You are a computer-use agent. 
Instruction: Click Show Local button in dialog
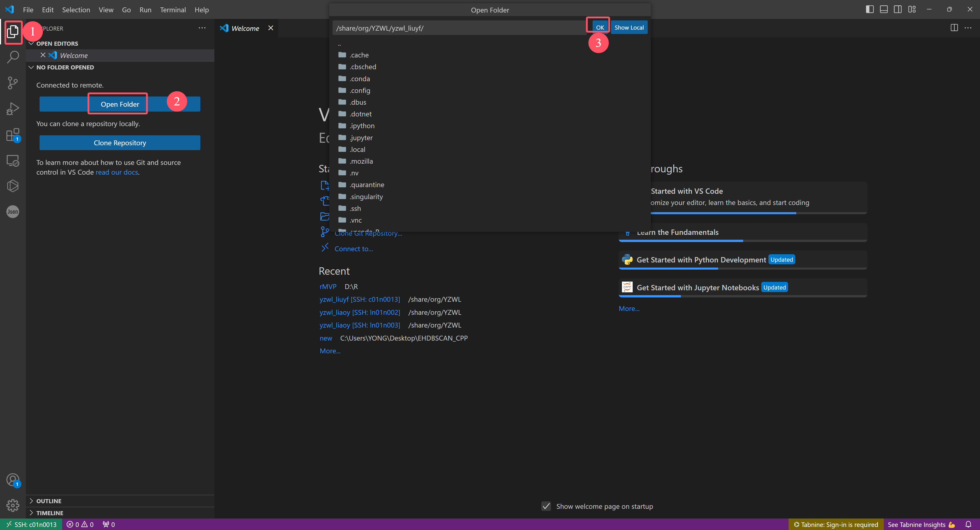629,27
